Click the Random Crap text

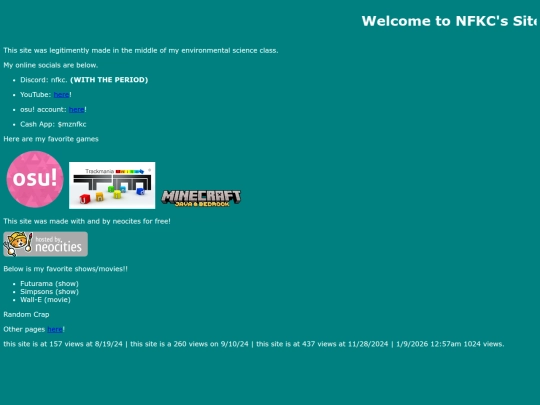(x=26, y=314)
